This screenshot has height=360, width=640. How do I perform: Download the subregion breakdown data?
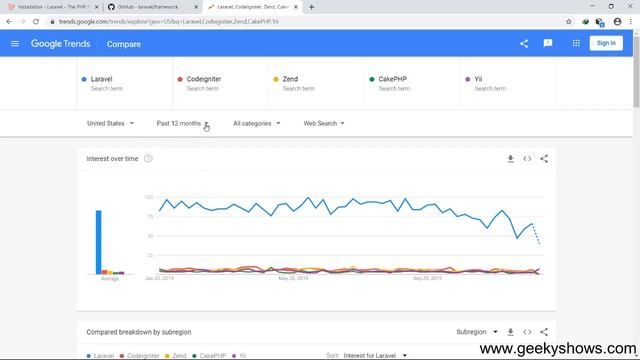510,332
